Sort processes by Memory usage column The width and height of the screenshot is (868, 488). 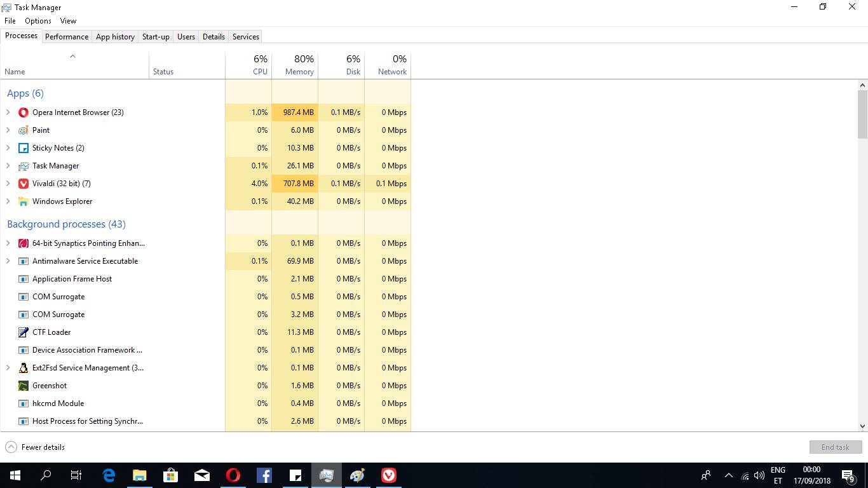point(295,65)
